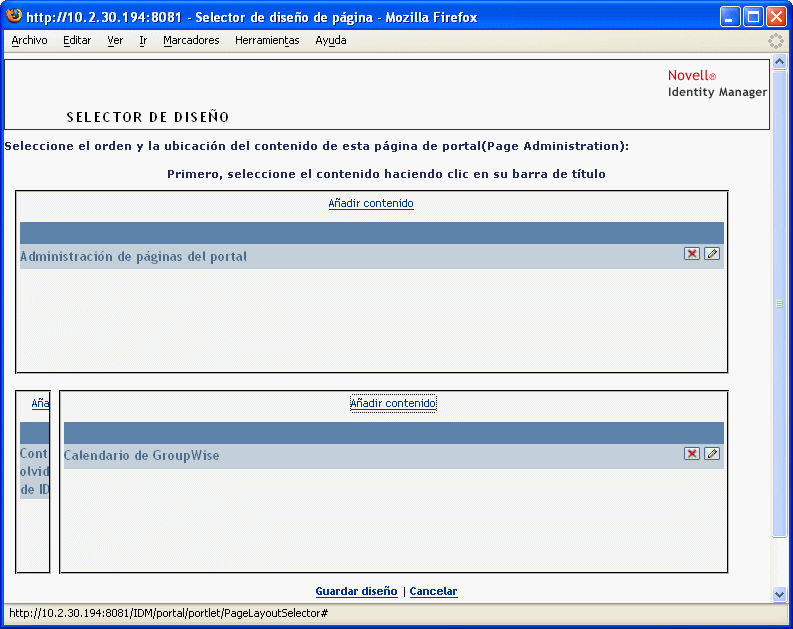Click the SELECTOR DE DISEÑO heading
Screen dimensions: 793x629
(148, 117)
